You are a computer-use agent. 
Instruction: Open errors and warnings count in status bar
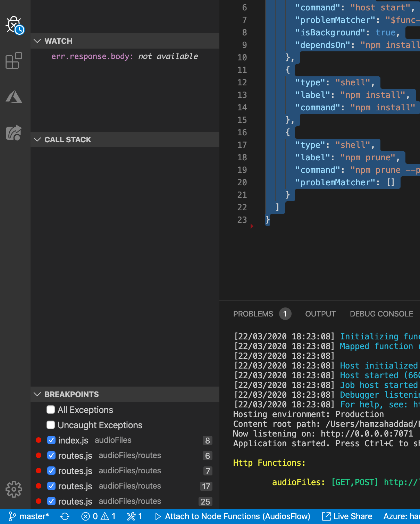[x=98, y=516]
